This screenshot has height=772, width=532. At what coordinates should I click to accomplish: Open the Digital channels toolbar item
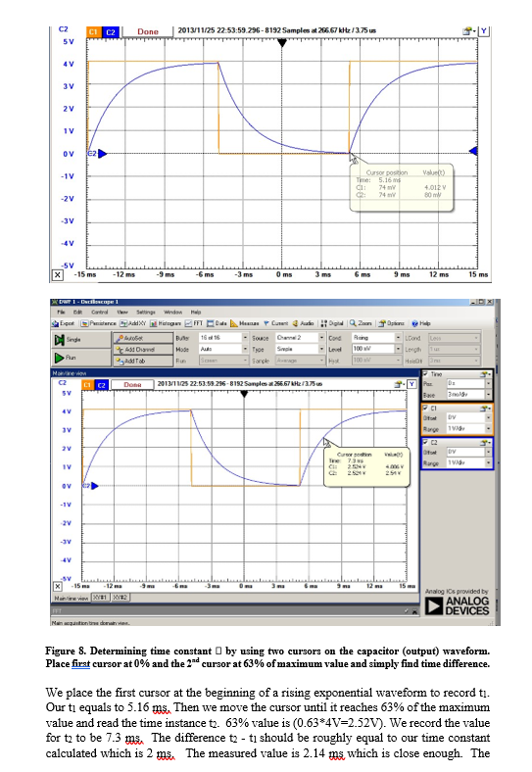point(332,323)
